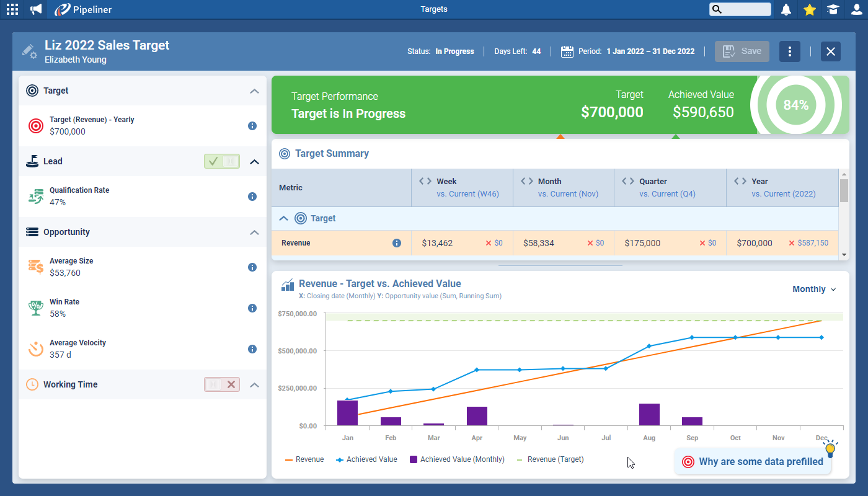Open the notifications bell
Image resolution: width=868 pixels, height=496 pixels.
pos(786,9)
